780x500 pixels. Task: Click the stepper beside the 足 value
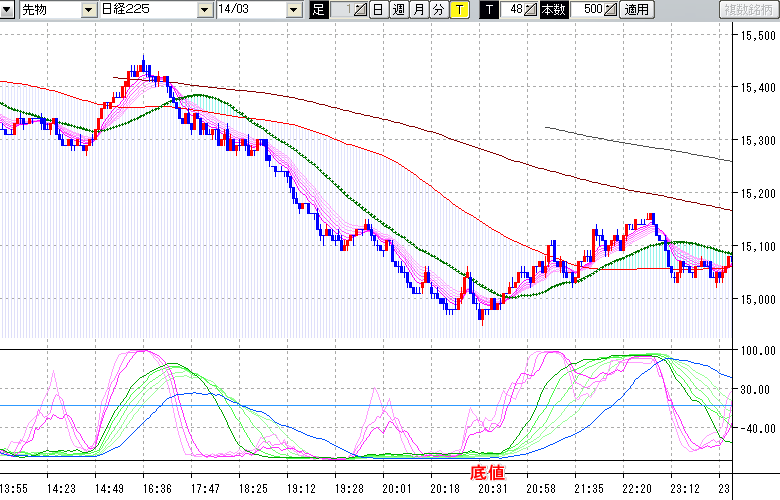360,10
